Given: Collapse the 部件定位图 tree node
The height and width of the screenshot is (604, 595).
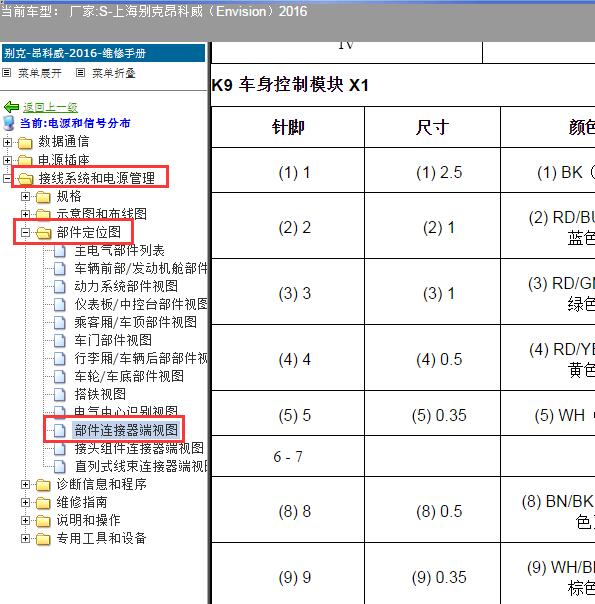Looking at the screenshot, I should [25, 232].
